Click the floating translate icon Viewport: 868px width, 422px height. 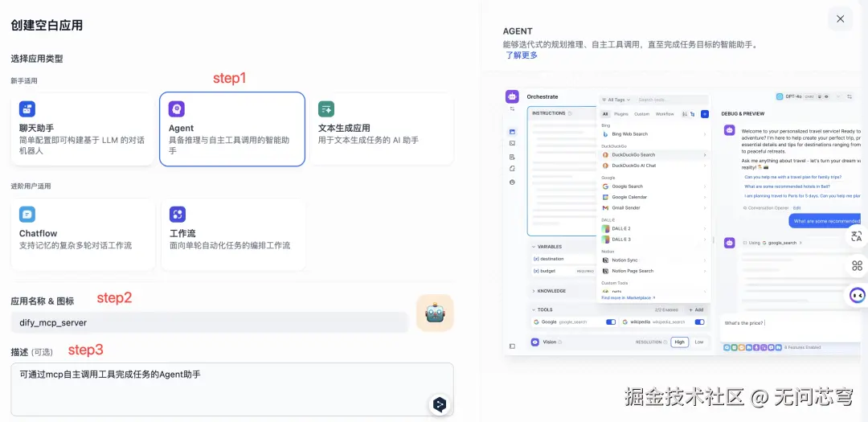(x=857, y=236)
